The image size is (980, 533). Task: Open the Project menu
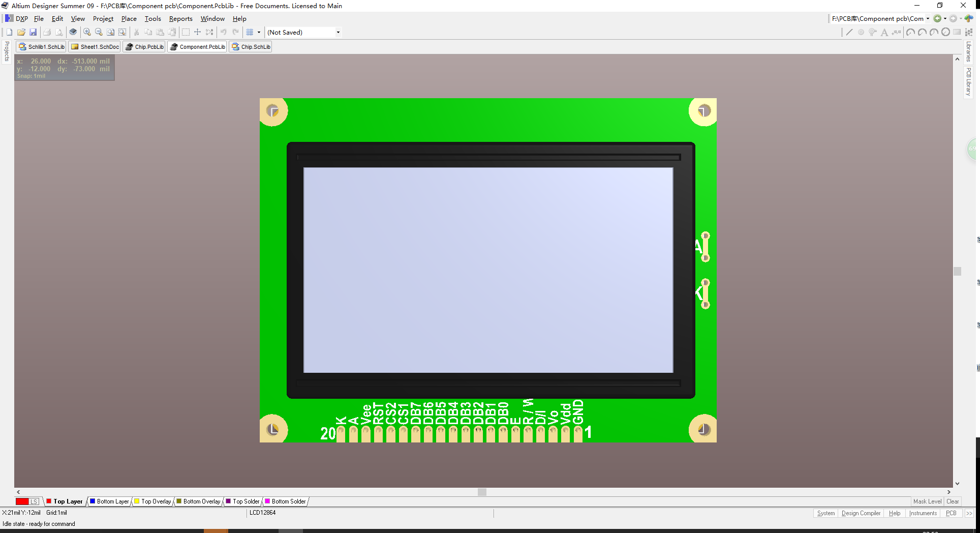(x=103, y=19)
